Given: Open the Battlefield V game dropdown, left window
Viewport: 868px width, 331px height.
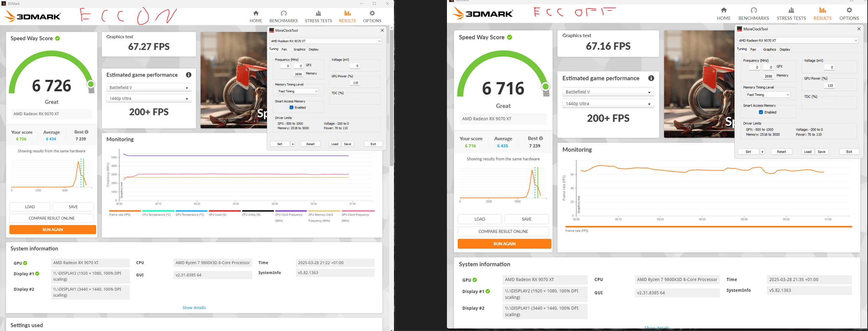Looking at the screenshot, I should (x=149, y=88).
